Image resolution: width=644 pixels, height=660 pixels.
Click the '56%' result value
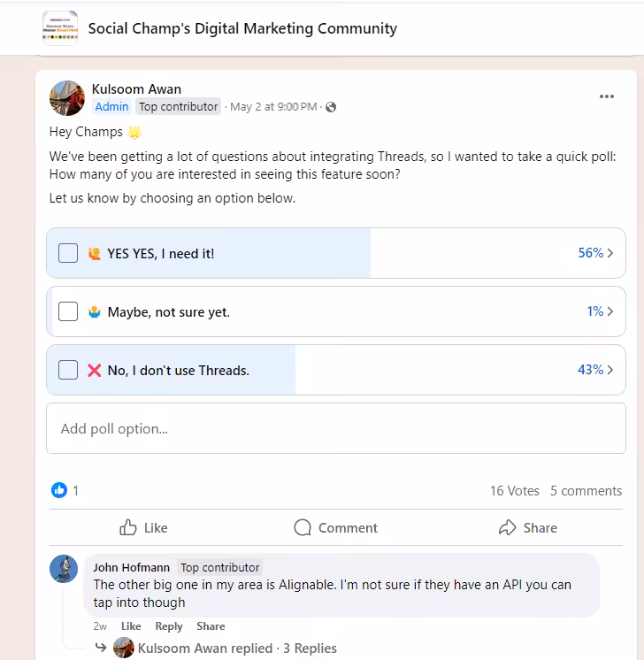tap(591, 253)
